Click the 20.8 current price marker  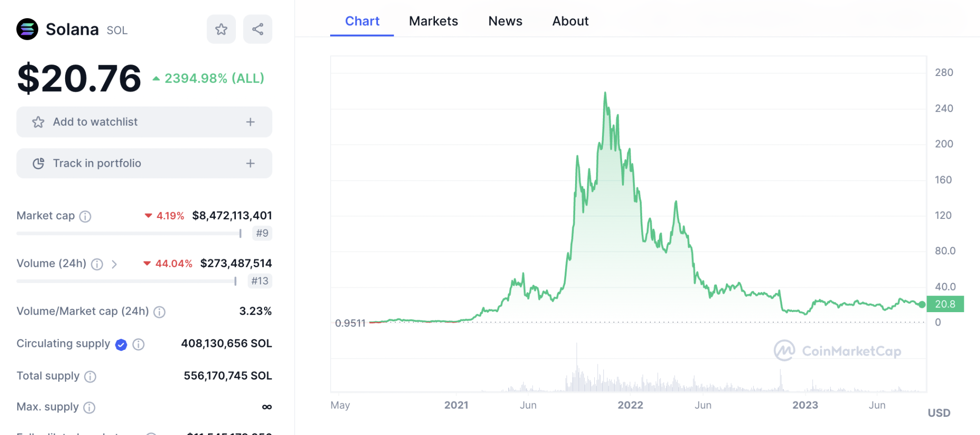[x=945, y=304]
